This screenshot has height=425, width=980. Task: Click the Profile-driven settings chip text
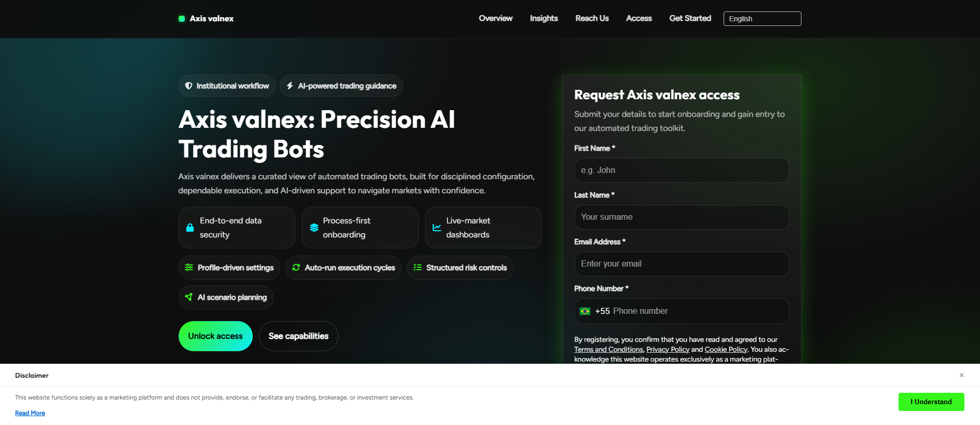coord(236,268)
